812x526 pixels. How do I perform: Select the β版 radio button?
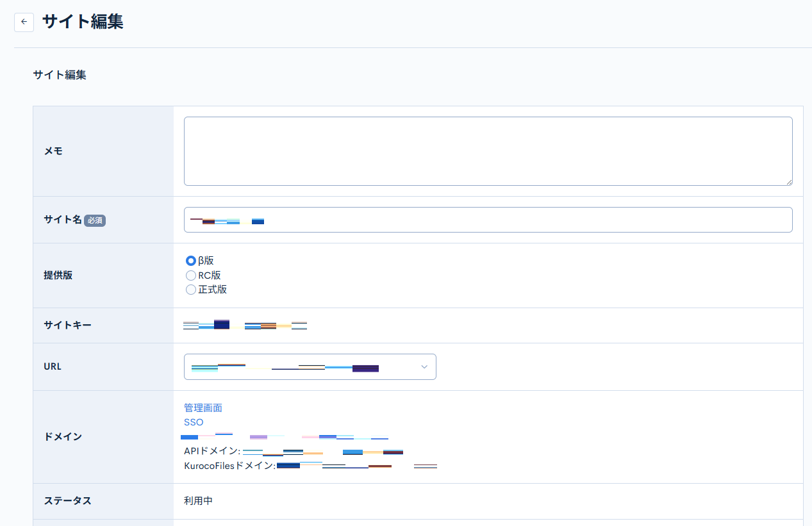pos(191,260)
